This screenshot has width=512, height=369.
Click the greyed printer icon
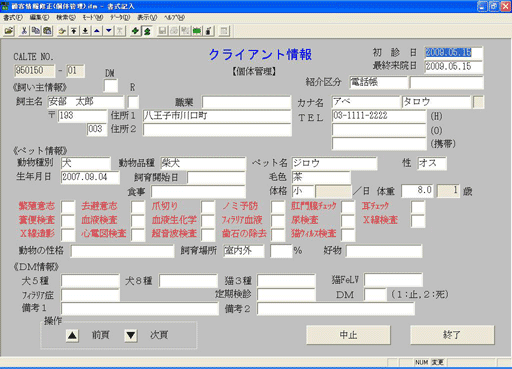pos(174,31)
